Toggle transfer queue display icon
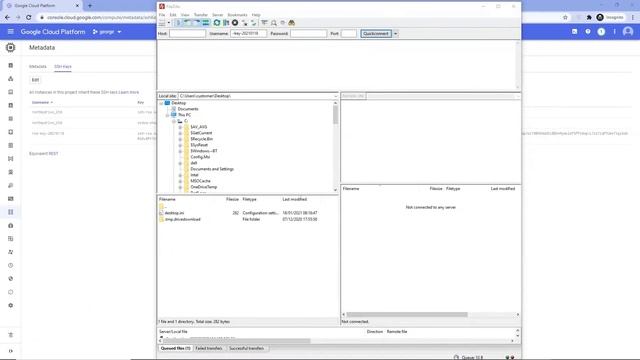 tap(206, 23)
